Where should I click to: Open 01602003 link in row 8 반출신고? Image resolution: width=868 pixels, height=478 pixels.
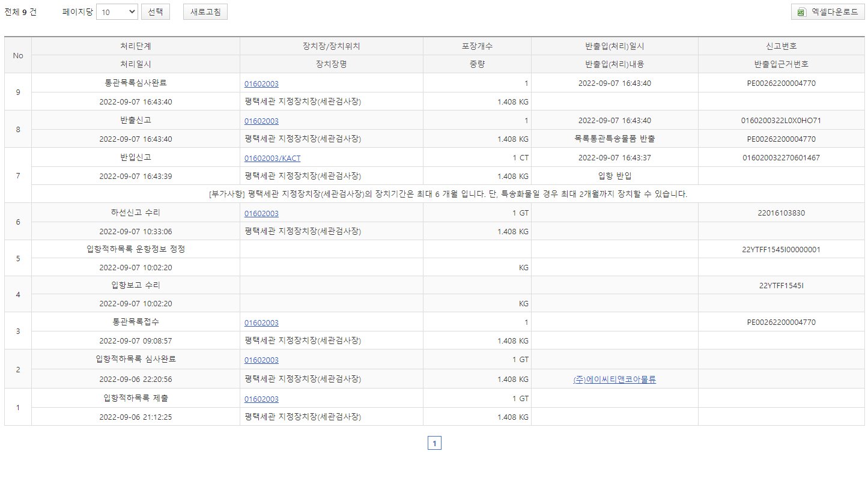click(x=261, y=121)
